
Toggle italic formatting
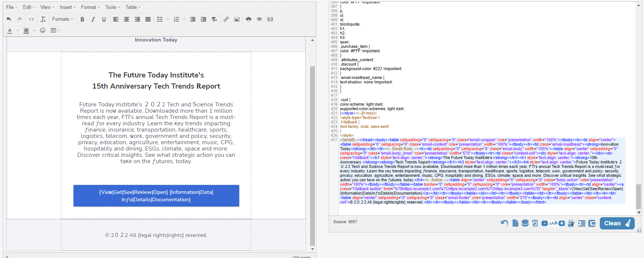93,19
